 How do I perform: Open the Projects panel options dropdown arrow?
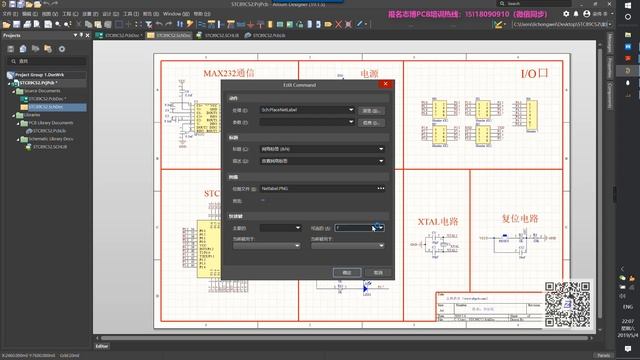point(76,36)
